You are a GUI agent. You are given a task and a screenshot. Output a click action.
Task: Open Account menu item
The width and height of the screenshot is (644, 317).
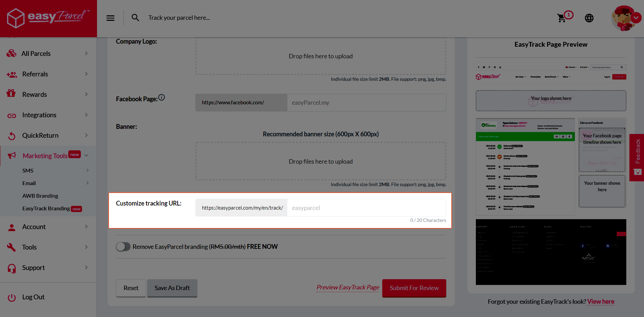coord(48,227)
